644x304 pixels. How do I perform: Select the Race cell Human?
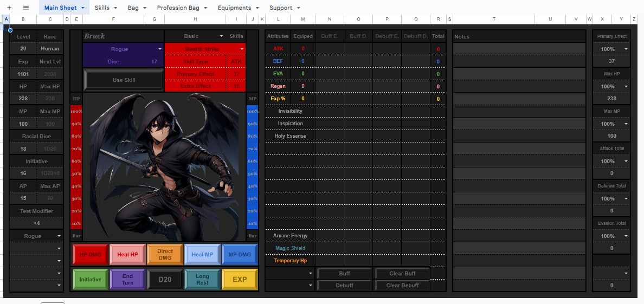(x=50, y=48)
